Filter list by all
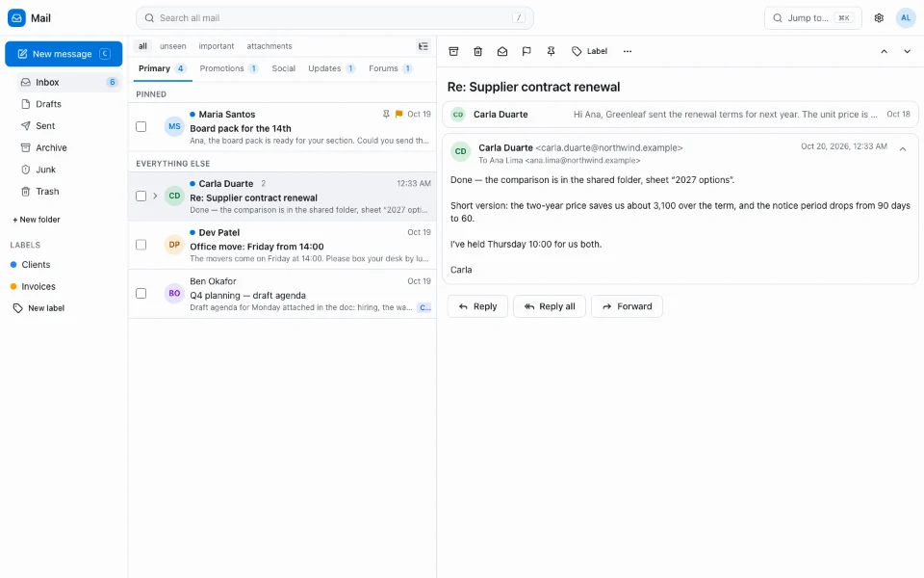924x578 pixels. point(142,46)
